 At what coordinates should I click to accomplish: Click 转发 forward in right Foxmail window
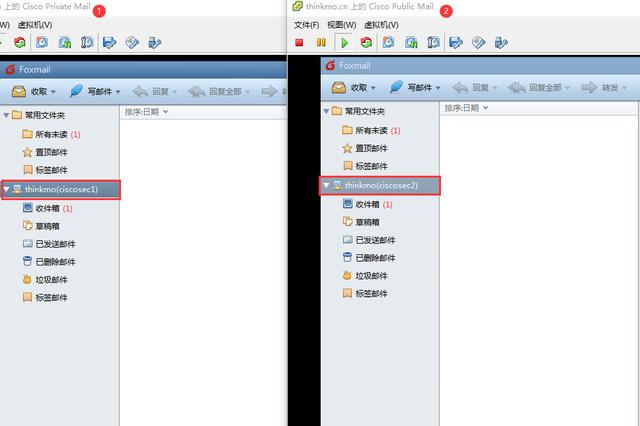pos(600,87)
